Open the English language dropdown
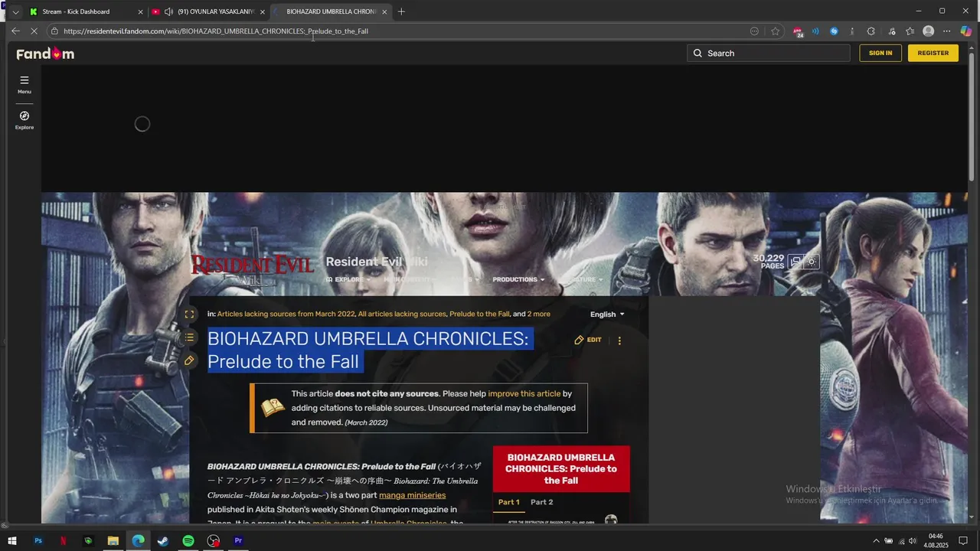The width and height of the screenshot is (980, 551). coord(607,315)
